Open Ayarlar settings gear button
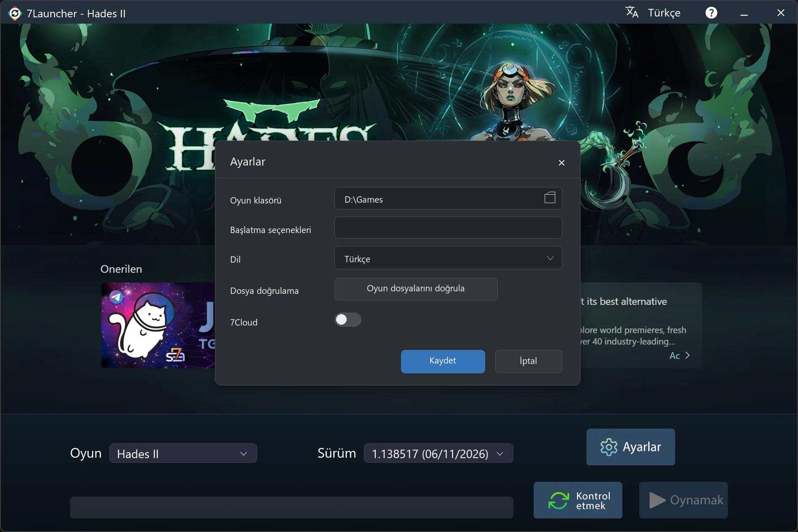Viewport: 798px width, 532px height. click(x=630, y=447)
